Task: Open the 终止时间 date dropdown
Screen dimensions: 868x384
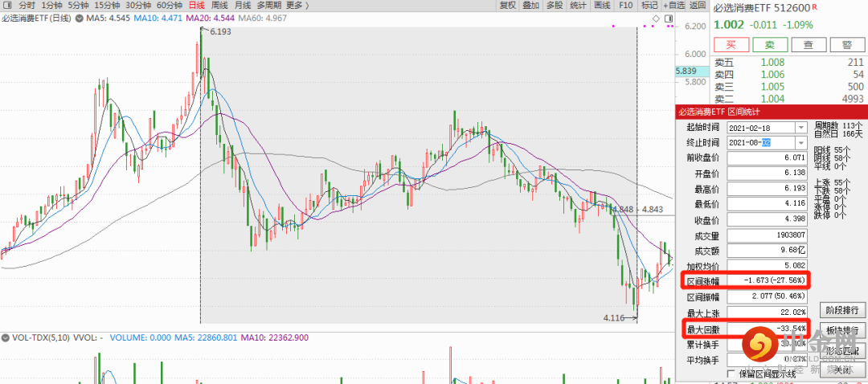Action: point(801,143)
